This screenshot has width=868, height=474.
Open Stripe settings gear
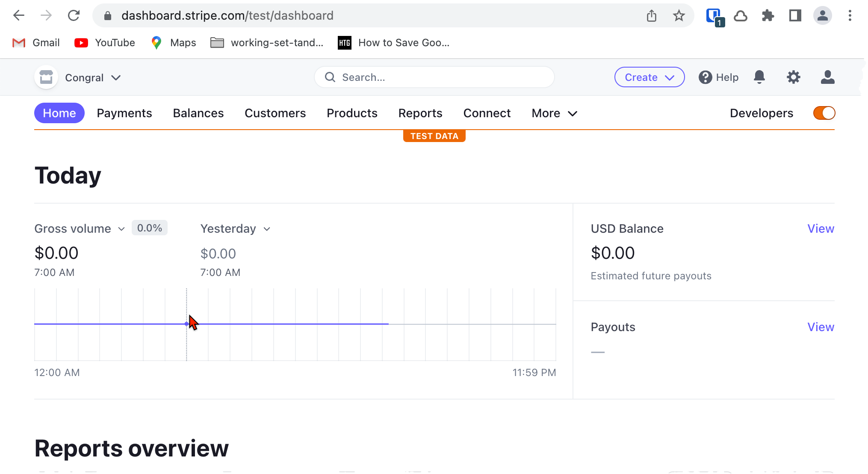click(x=794, y=77)
